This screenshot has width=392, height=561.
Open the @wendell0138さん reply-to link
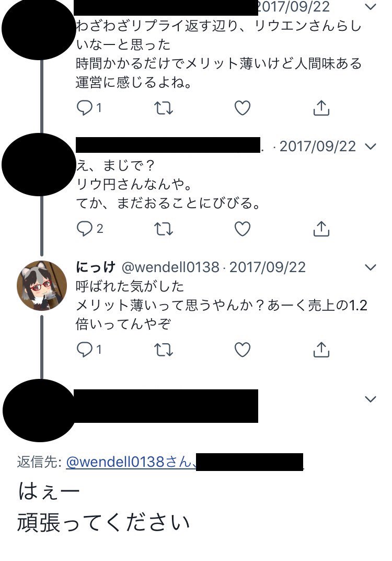click(131, 462)
